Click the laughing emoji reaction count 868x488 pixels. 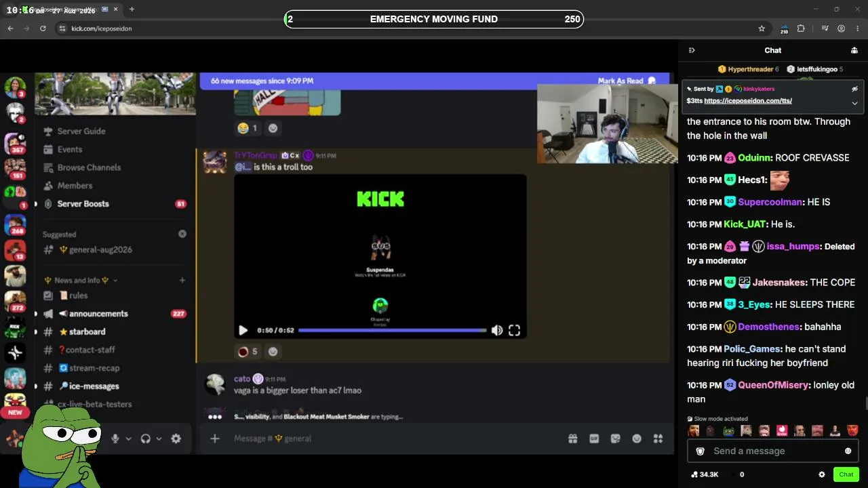[248, 128]
